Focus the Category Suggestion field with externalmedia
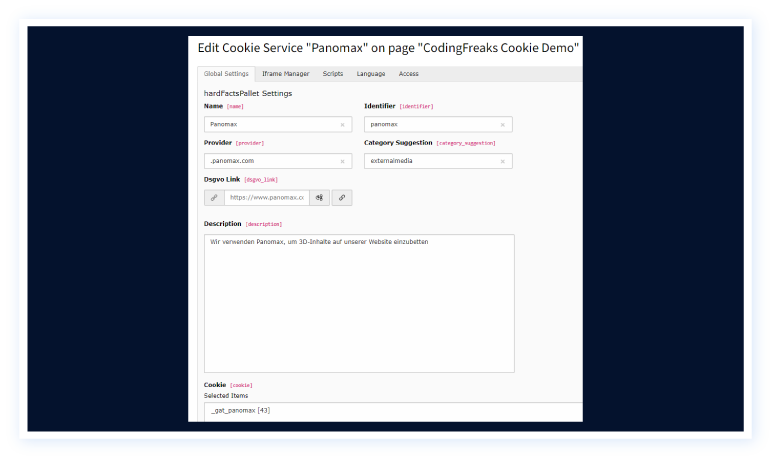 coord(430,161)
